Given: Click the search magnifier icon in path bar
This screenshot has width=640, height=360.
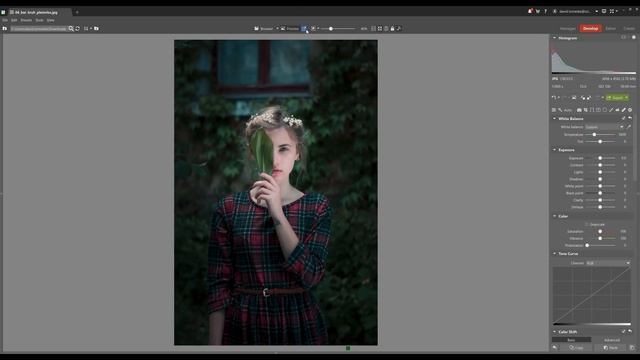Looking at the screenshot, I should point(71,29).
